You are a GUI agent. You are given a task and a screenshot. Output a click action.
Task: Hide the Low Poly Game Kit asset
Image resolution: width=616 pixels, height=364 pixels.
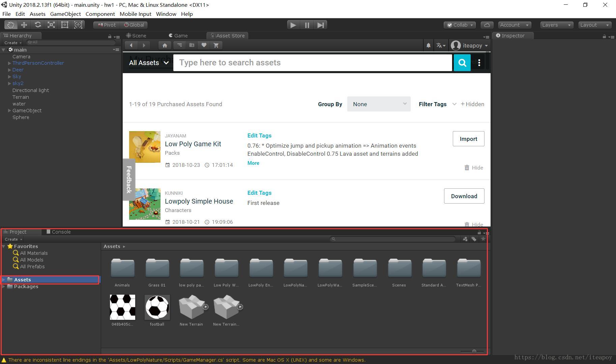(x=474, y=168)
